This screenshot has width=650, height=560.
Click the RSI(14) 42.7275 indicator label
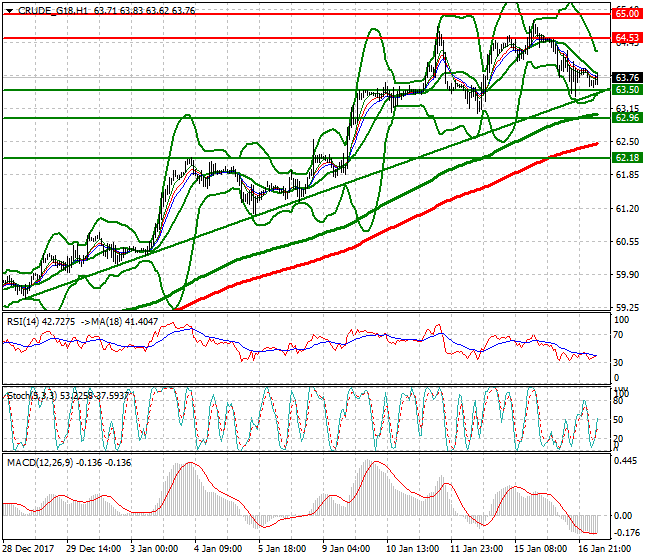(41, 322)
